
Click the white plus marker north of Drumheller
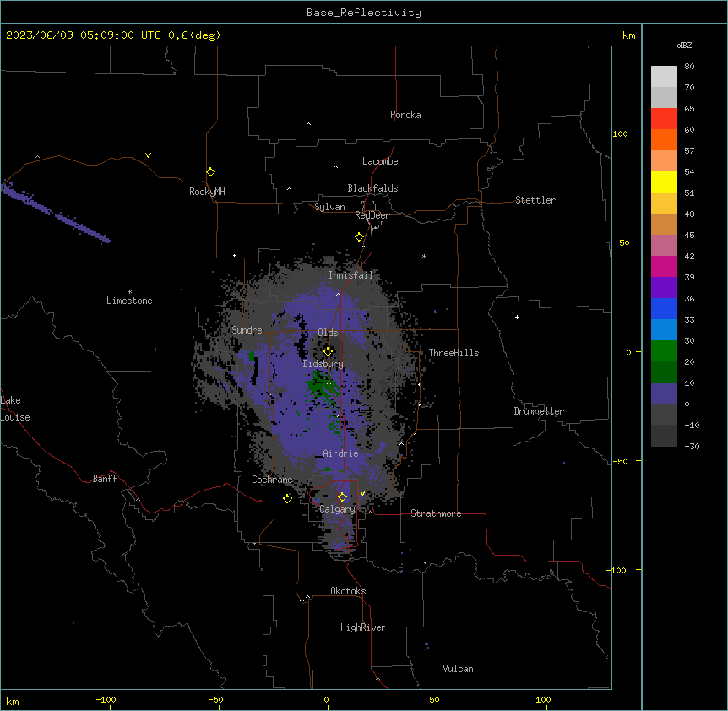tap(517, 317)
